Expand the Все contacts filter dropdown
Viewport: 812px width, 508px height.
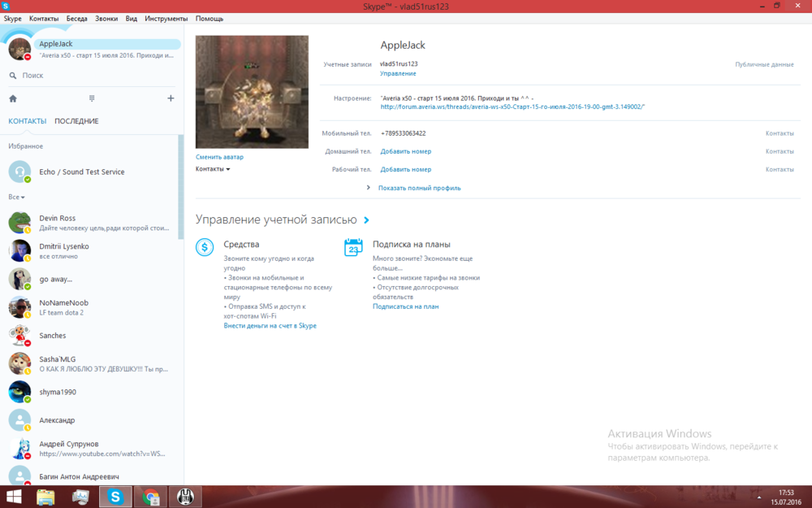point(17,198)
